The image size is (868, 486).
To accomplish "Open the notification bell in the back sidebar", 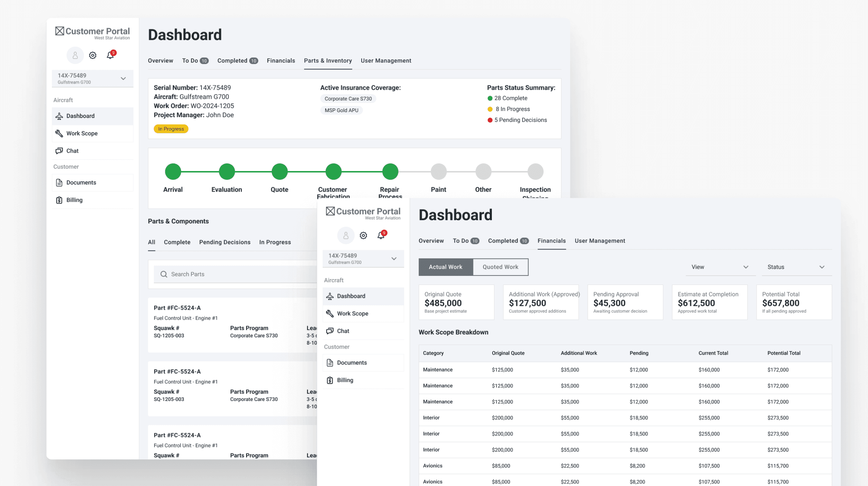I will 110,55.
